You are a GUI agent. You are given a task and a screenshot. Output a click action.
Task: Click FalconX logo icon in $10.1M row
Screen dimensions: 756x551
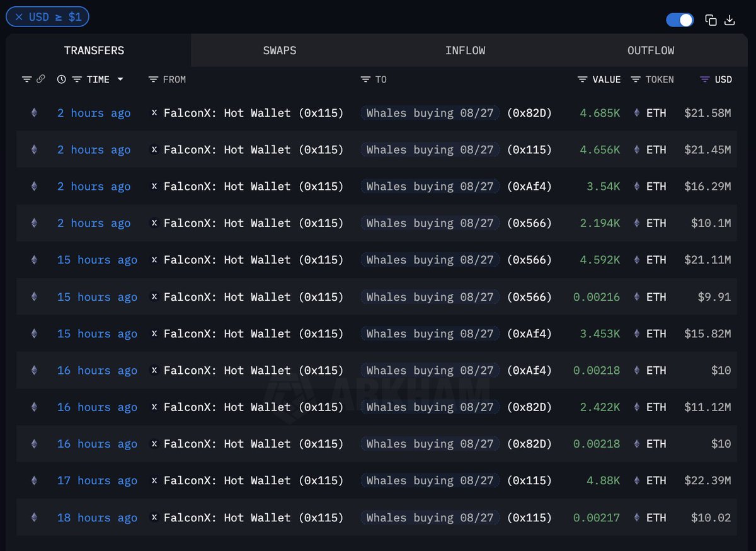tap(154, 223)
